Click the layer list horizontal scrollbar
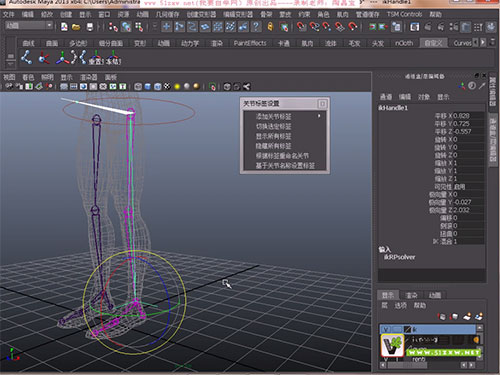500x375 pixels. (x=407, y=365)
